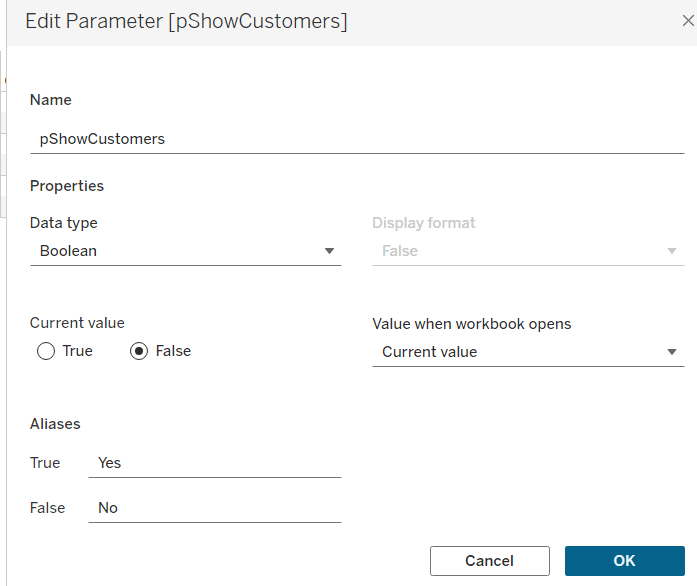
Task: Click the pShowCustomers name text field
Action: pyautogui.click(x=356, y=139)
